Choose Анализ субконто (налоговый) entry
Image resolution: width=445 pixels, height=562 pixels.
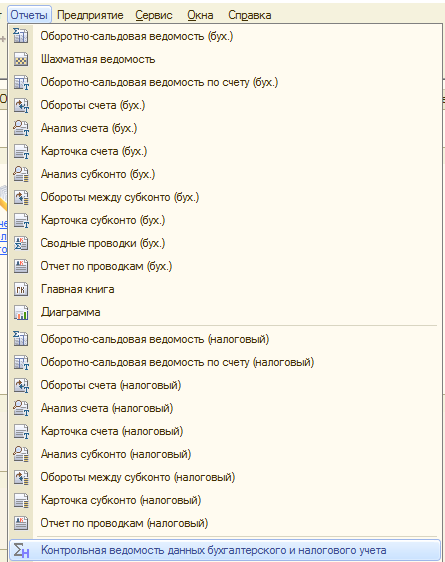click(225, 454)
